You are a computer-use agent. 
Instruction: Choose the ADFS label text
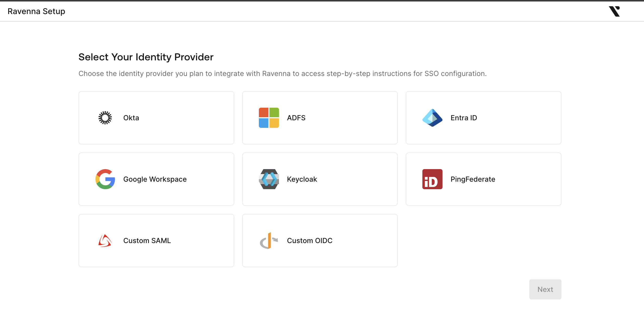pos(296,118)
